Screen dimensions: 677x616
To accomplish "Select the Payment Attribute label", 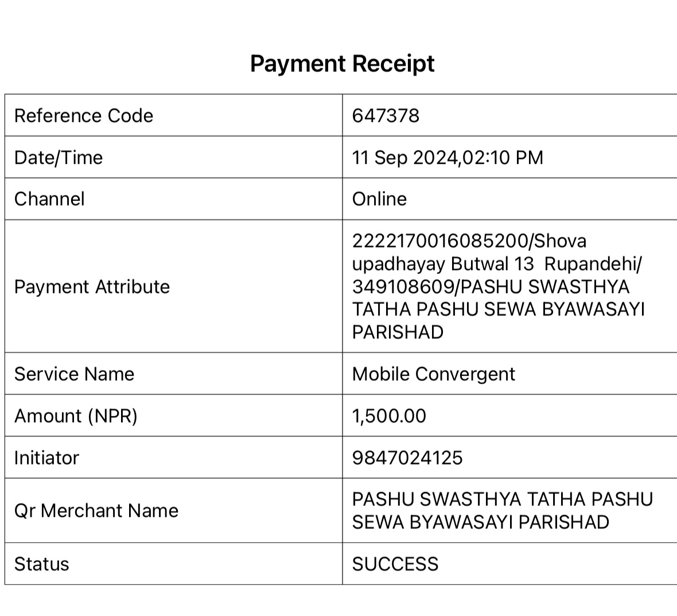I will coord(92,287).
